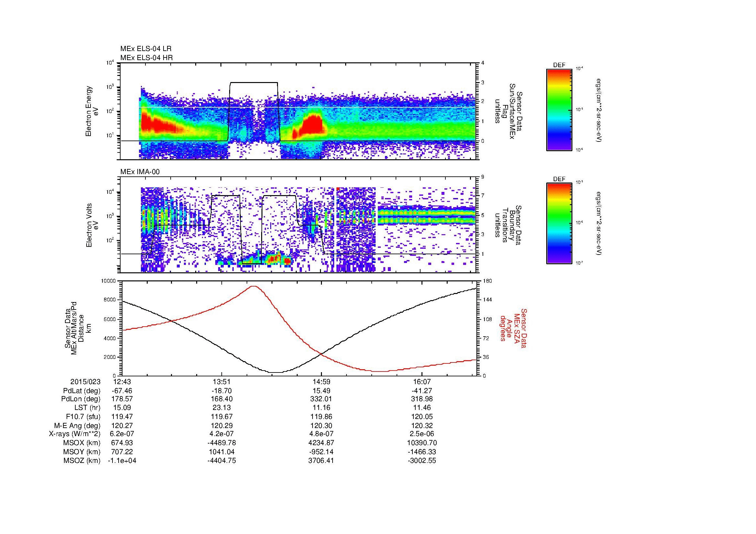This screenshot has width=756, height=534.
Task: Click M-E Ang value '120.27'
Action: pos(122,425)
